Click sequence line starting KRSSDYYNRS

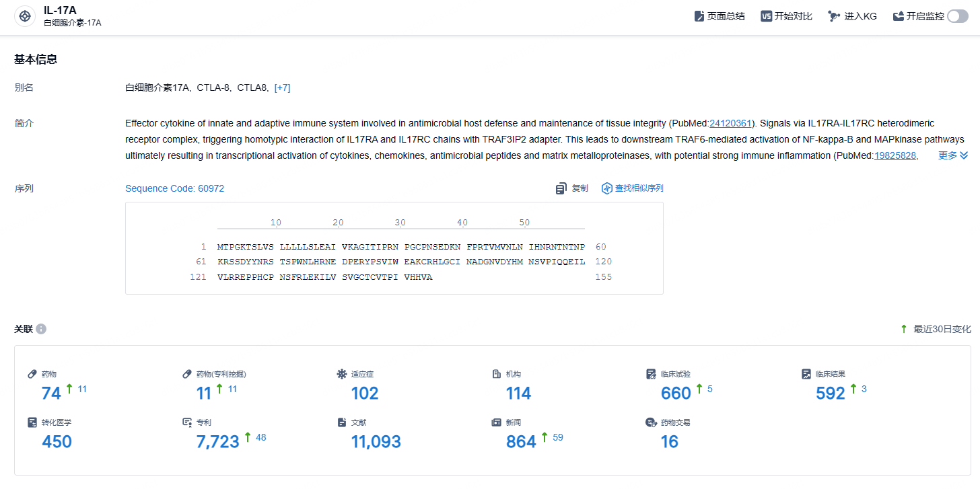(401, 262)
